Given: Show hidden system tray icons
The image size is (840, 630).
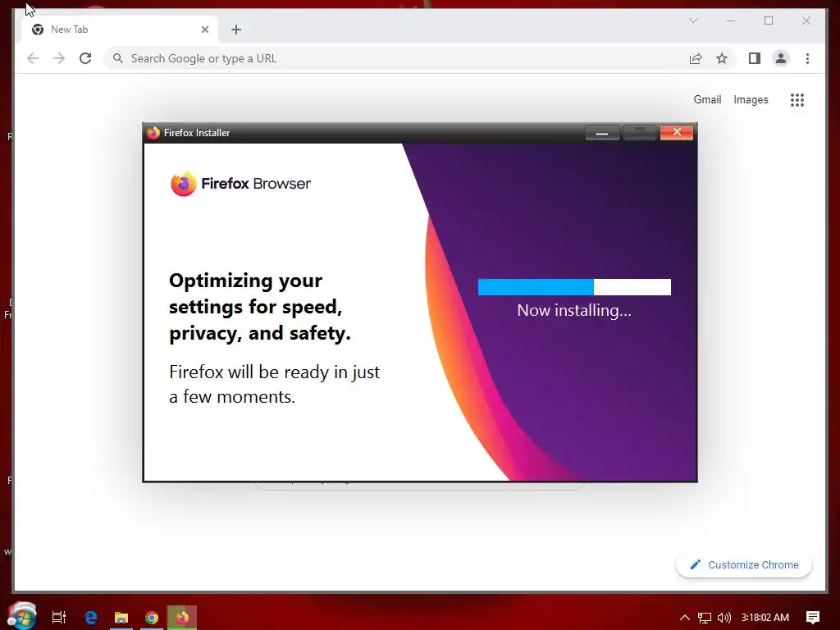Looking at the screenshot, I should click(685, 617).
